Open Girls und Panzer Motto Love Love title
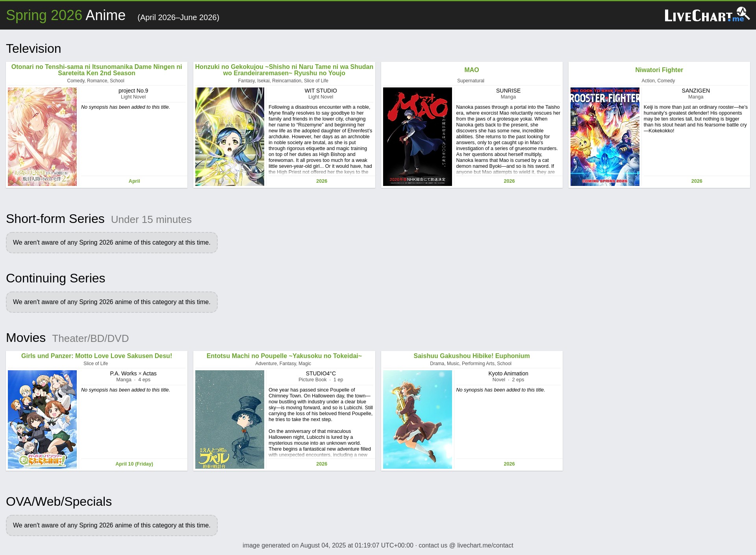Viewport: 756px width, 555px height. point(96,356)
